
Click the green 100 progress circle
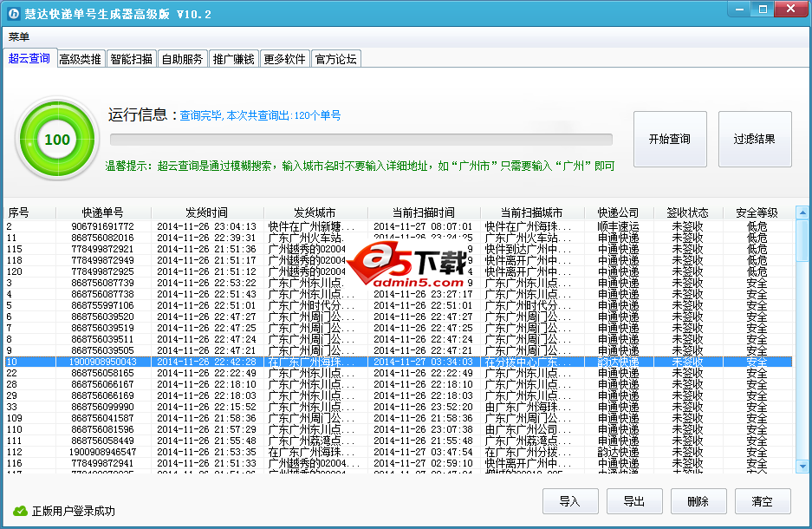57,139
